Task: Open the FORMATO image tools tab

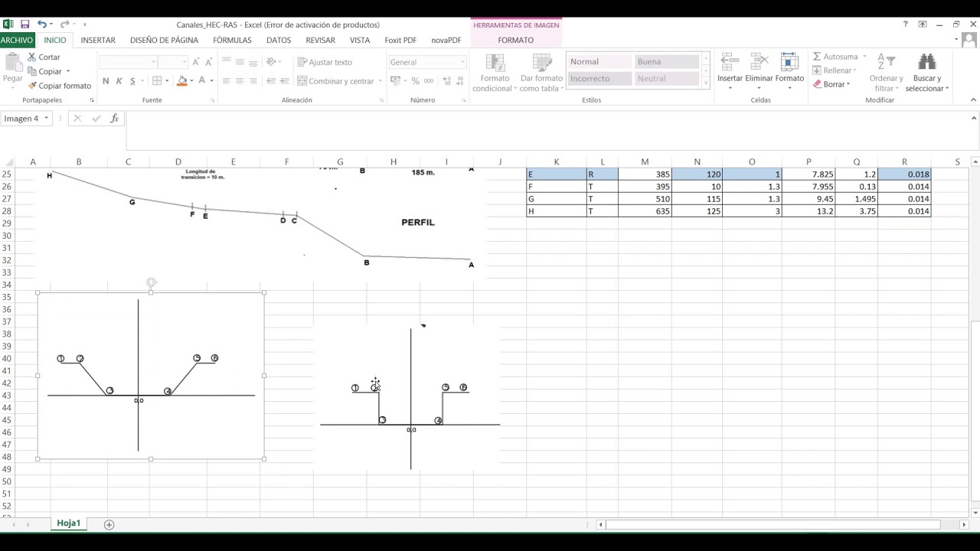Action: (x=516, y=40)
